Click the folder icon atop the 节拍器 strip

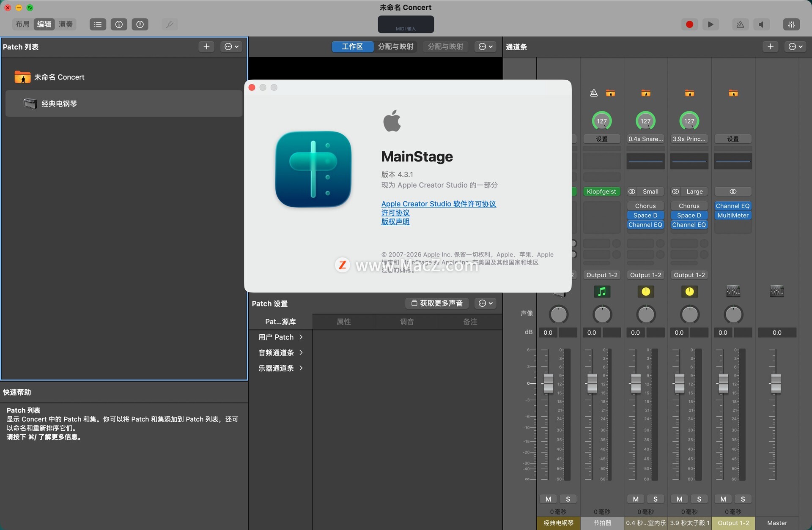point(610,93)
